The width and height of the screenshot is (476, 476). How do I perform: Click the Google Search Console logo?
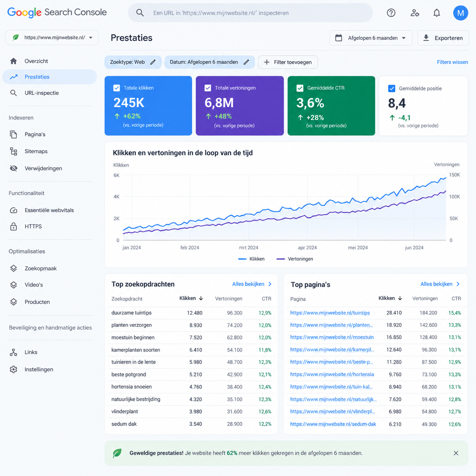[x=57, y=12]
